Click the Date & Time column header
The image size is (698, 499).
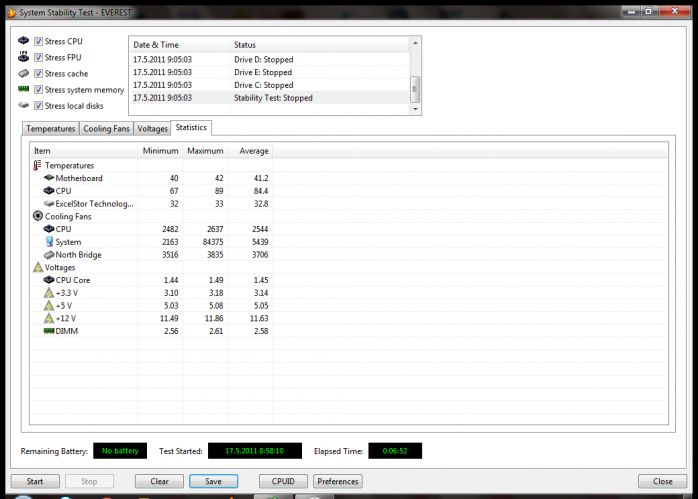[180, 45]
